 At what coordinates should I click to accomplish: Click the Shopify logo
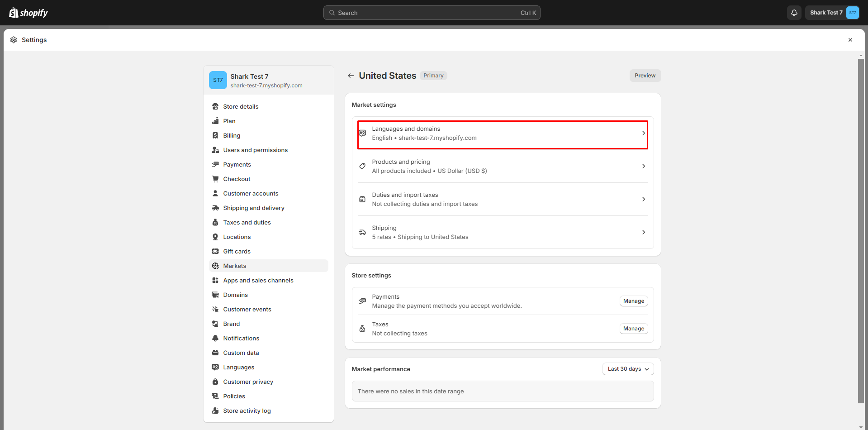pyautogui.click(x=28, y=13)
